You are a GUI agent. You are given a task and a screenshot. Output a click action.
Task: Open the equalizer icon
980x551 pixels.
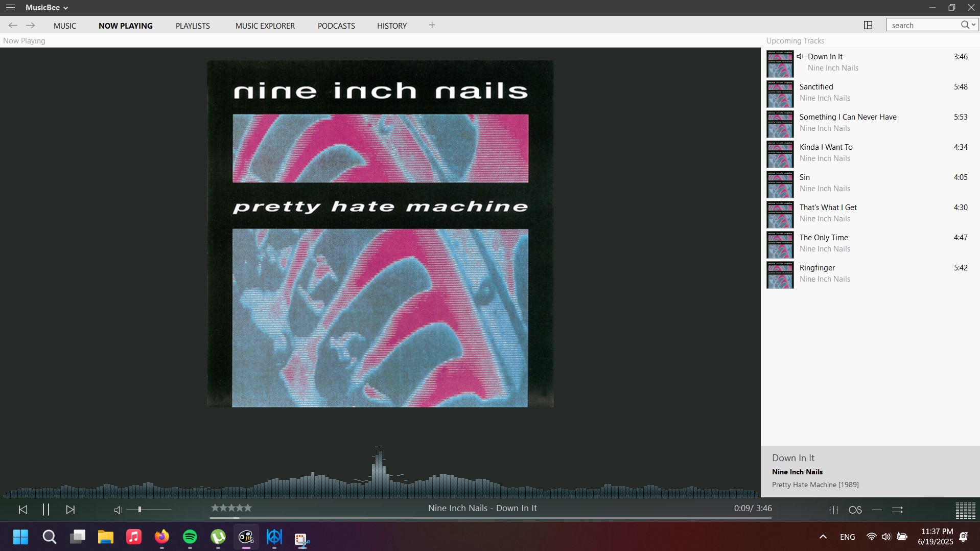(833, 510)
